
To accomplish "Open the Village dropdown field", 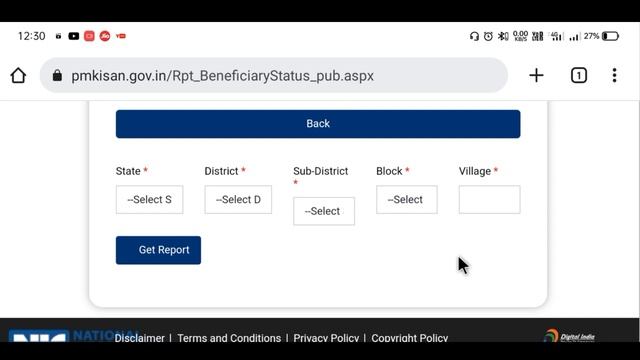I will tap(489, 200).
